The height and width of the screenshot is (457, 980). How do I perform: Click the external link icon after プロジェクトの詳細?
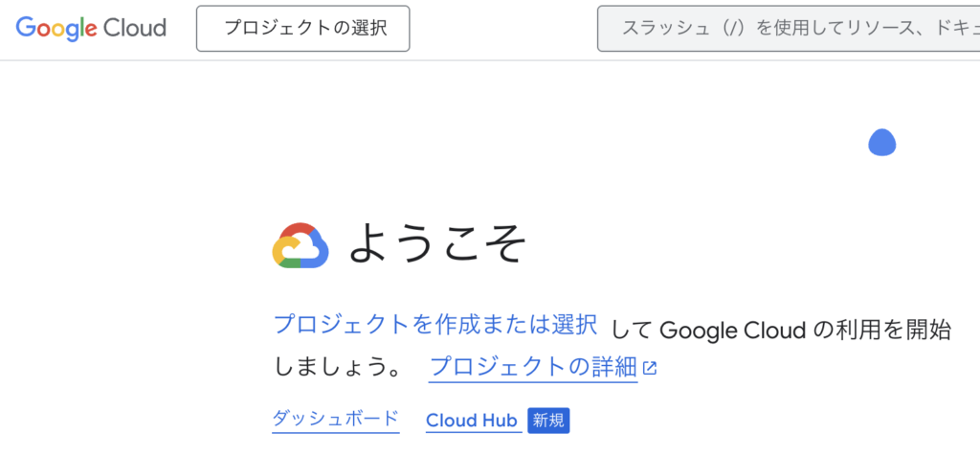(x=650, y=367)
